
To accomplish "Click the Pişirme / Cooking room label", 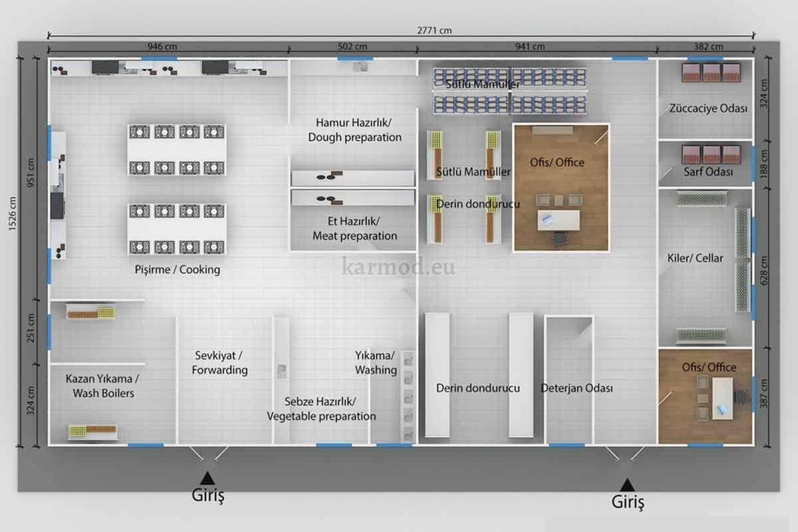I will (178, 270).
